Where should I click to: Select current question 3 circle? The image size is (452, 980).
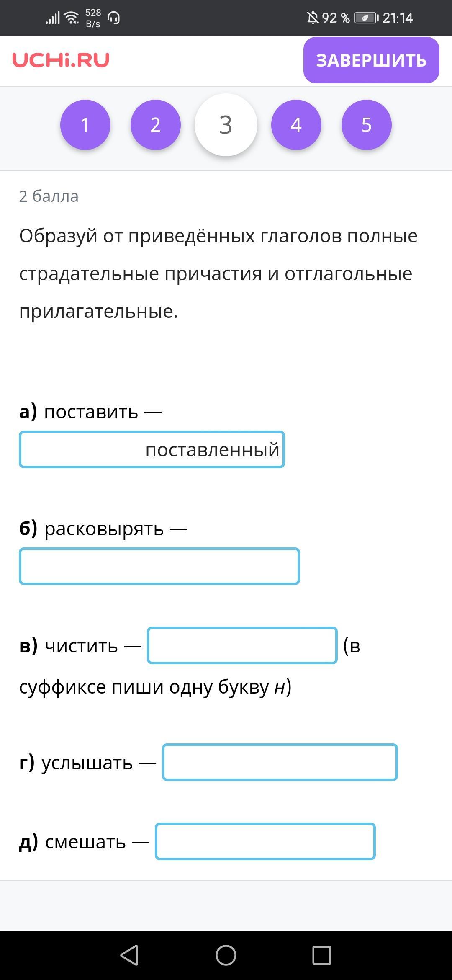tap(226, 125)
